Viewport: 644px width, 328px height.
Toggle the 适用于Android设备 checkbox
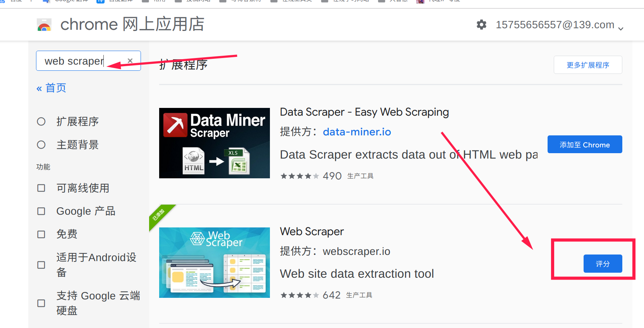tap(41, 265)
